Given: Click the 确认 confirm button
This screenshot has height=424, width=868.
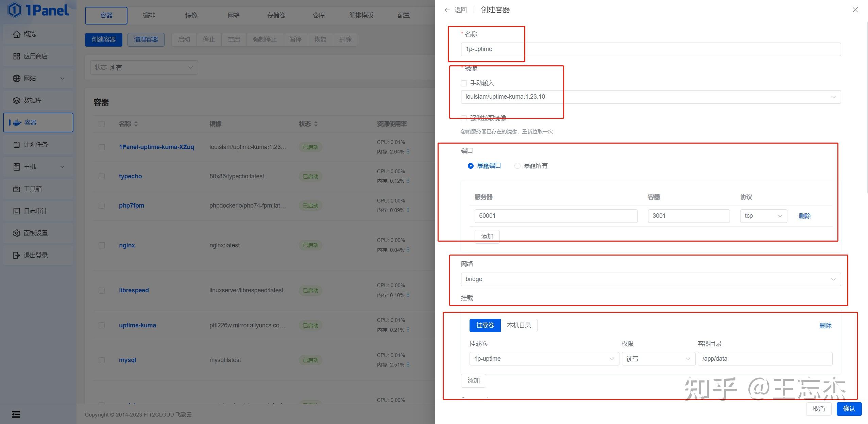Looking at the screenshot, I should (x=849, y=409).
